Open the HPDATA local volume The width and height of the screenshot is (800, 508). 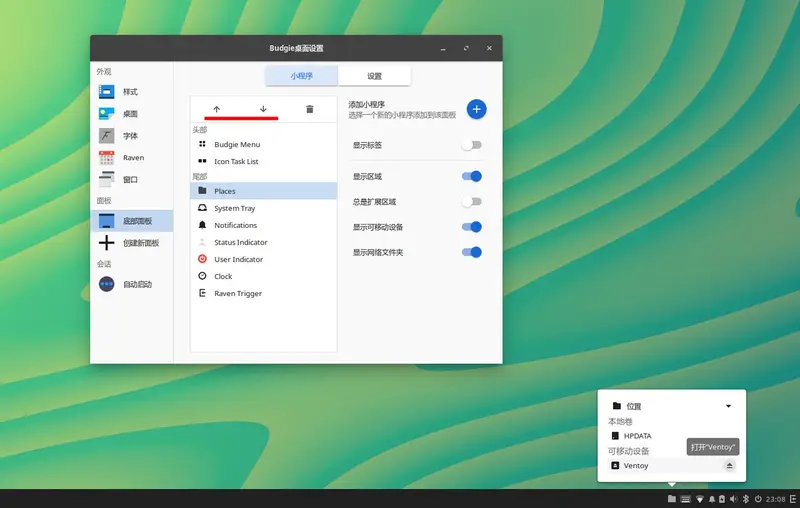(637, 436)
